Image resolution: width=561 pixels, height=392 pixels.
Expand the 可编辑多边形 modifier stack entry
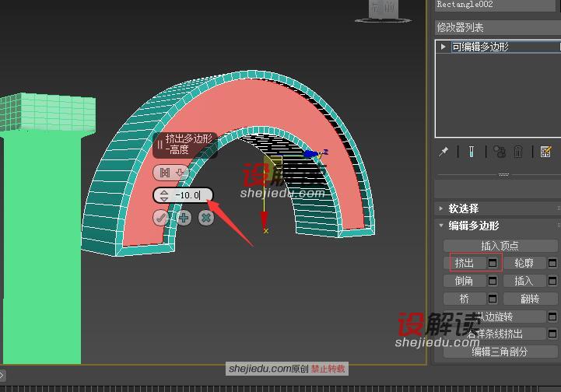444,47
